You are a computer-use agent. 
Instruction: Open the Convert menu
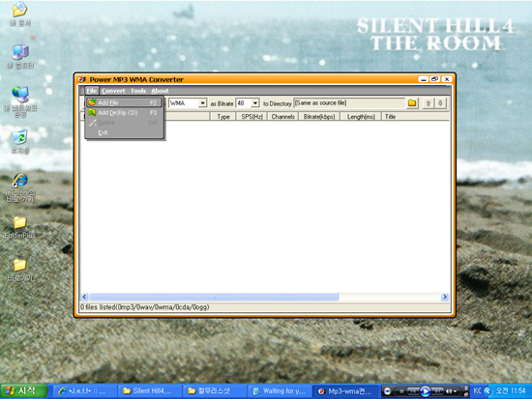(x=113, y=91)
